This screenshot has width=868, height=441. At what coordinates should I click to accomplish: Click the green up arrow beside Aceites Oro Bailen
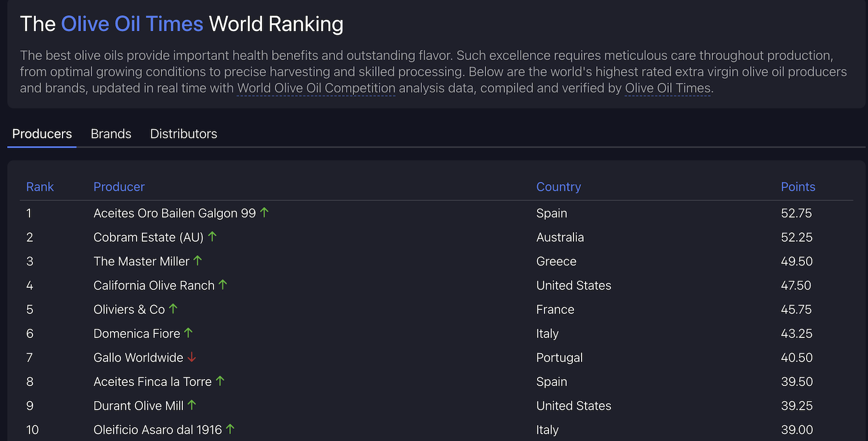(264, 213)
